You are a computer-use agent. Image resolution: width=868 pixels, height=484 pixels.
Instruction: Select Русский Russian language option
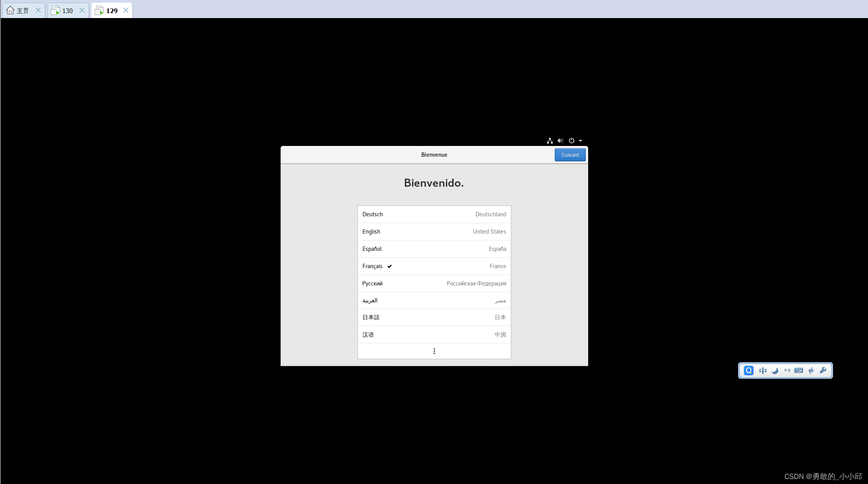tap(433, 283)
